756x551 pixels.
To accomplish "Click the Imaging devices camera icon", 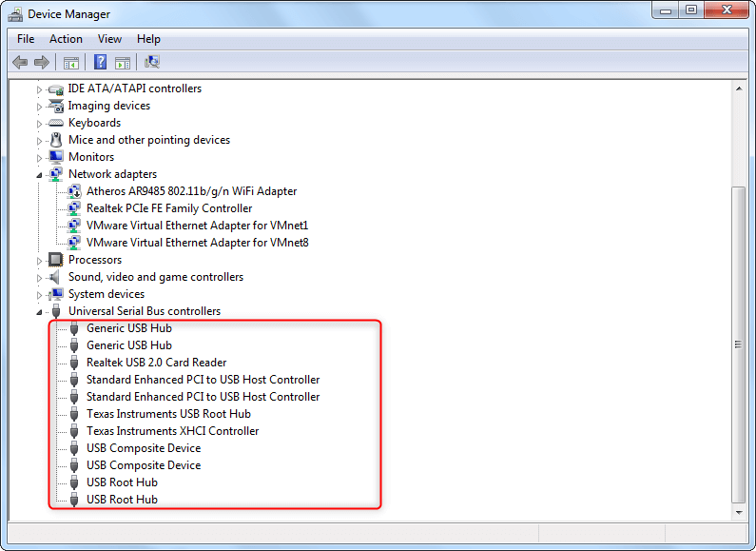I will pos(56,107).
